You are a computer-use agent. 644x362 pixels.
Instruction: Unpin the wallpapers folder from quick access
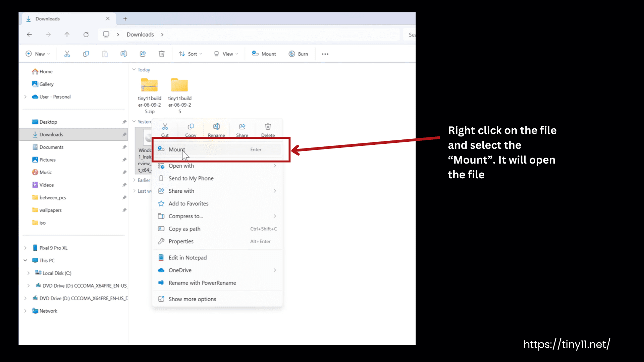click(124, 210)
